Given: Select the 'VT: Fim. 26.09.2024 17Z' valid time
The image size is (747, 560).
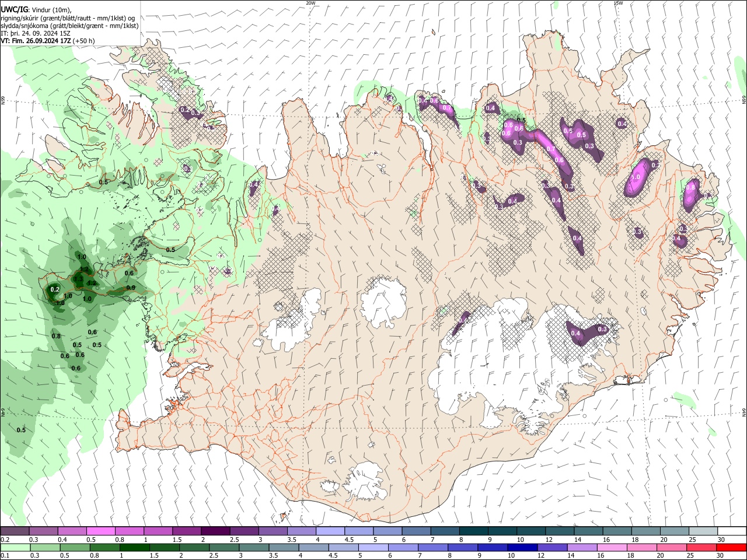Looking at the screenshot, I should tap(36, 41).
